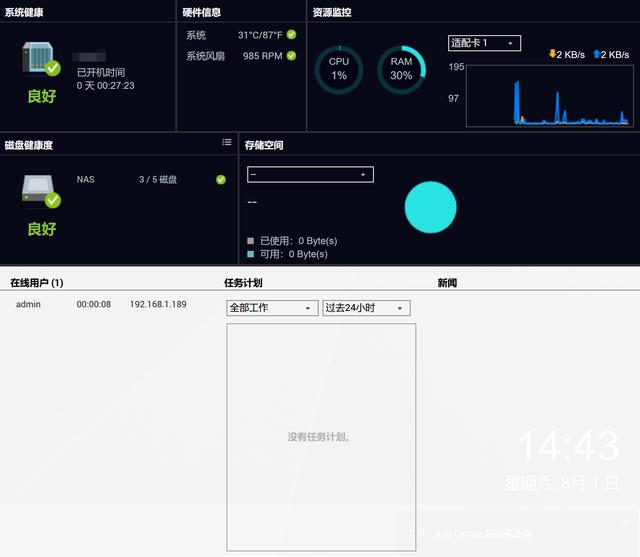The image size is (640, 557).
Task: Click the network traffic graph
Action: 550,96
